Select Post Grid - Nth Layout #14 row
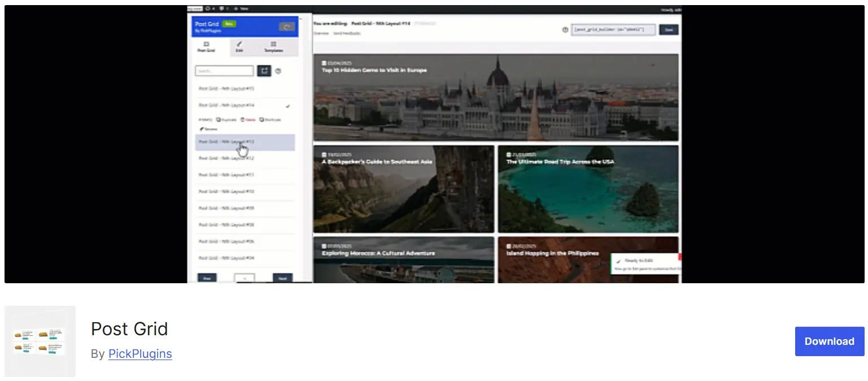This screenshot has height=381, width=868. [245, 106]
